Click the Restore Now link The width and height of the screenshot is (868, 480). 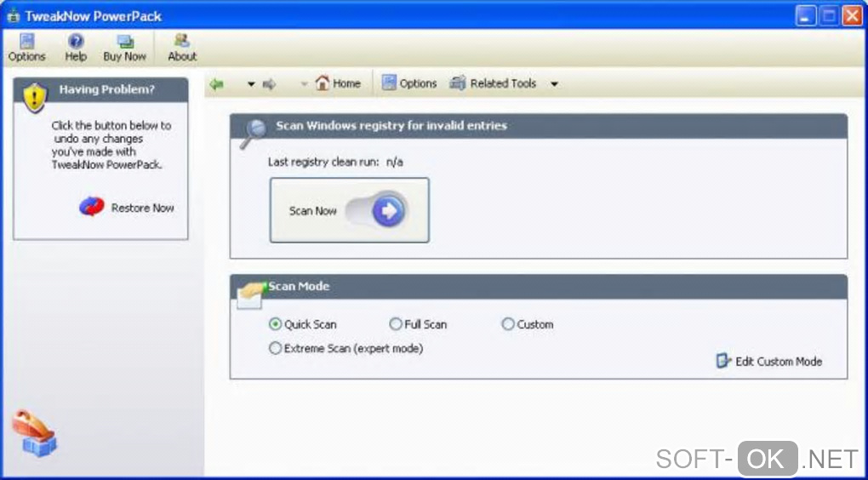pyautogui.click(x=143, y=209)
